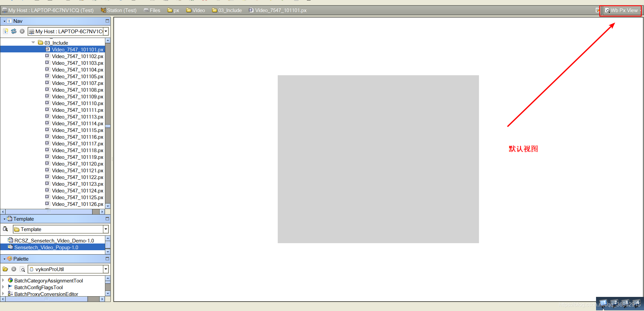Select Video_7547_101126.px in Nav tree

tap(77, 204)
